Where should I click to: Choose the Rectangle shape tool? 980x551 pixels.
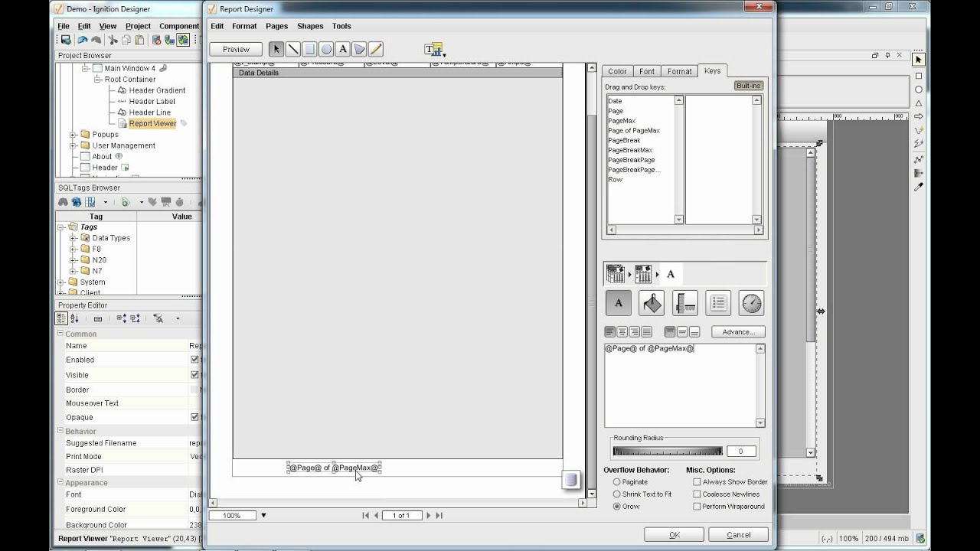click(309, 49)
